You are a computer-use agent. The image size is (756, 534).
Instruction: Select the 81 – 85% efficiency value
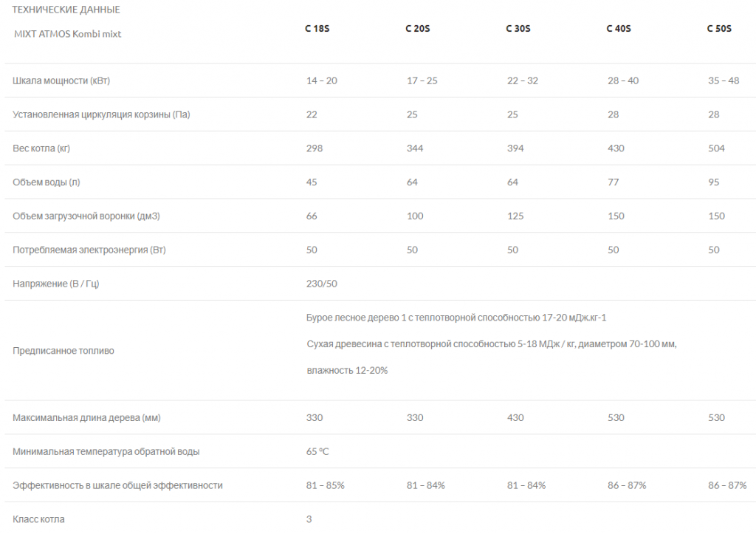(325, 485)
